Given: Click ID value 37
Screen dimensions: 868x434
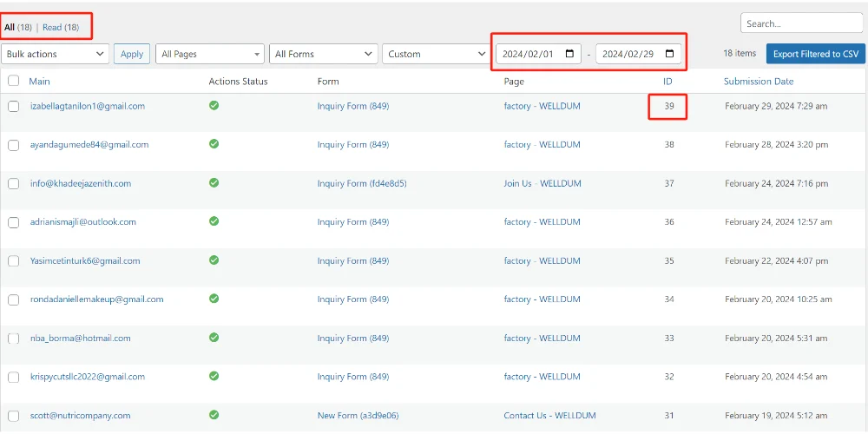Looking at the screenshot, I should coord(668,183).
